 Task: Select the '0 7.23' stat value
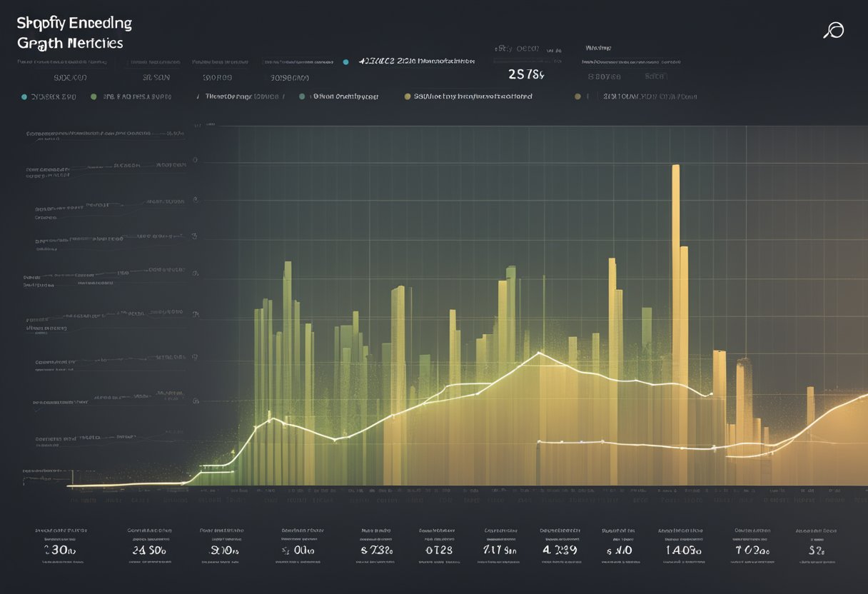[438, 550]
